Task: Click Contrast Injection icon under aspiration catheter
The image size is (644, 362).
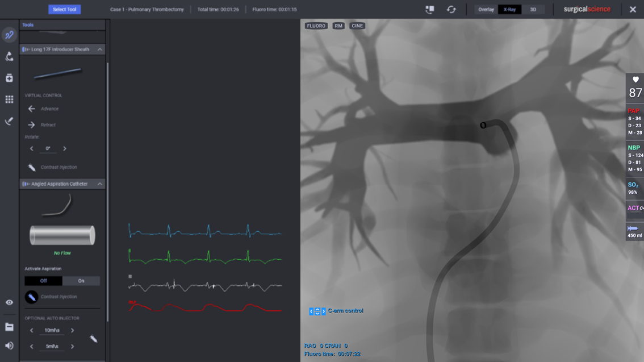Action: tap(31, 297)
